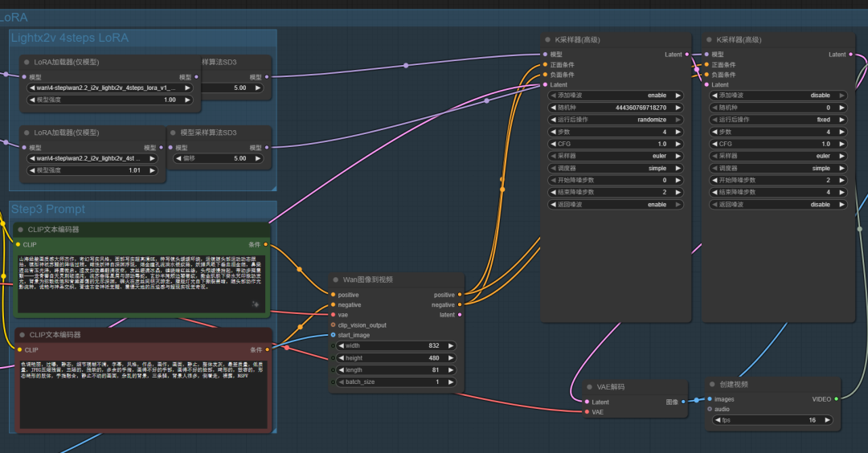868x453 pixels.
Task: Click the CLIP input socket on red CLIP文本编码器
Action: click(20, 349)
